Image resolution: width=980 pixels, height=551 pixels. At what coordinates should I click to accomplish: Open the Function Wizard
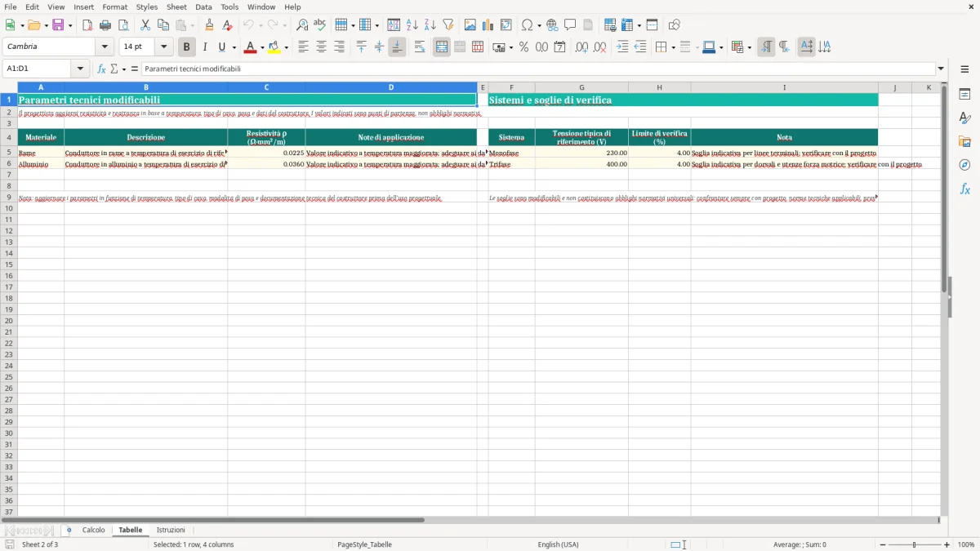pos(101,69)
